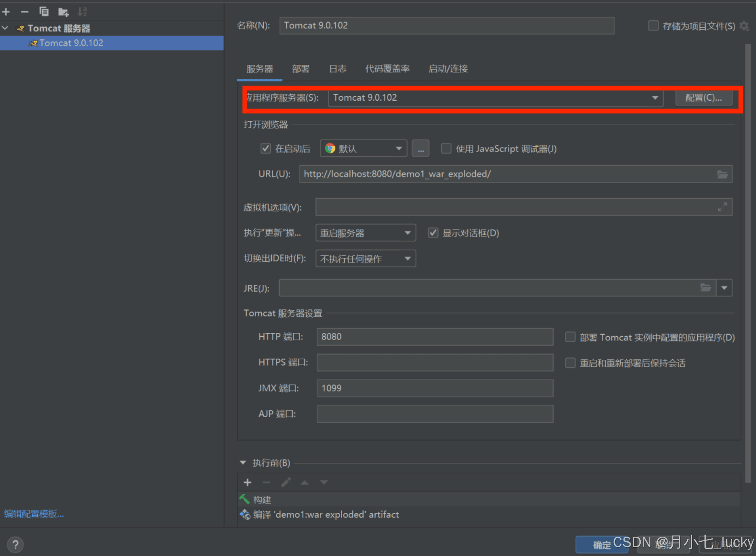The height and width of the screenshot is (556, 756).
Task: Select 构建 before-launch task
Action: tap(489, 499)
